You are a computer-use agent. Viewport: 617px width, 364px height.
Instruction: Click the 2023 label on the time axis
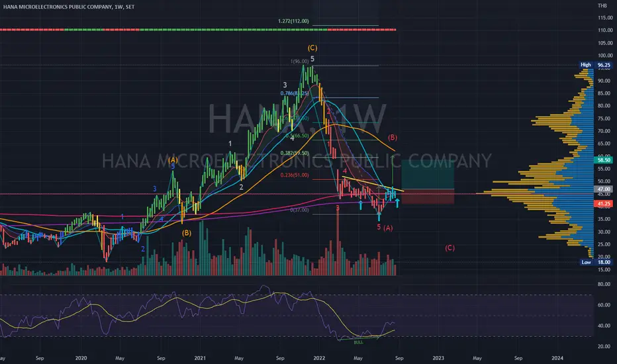(x=438, y=358)
